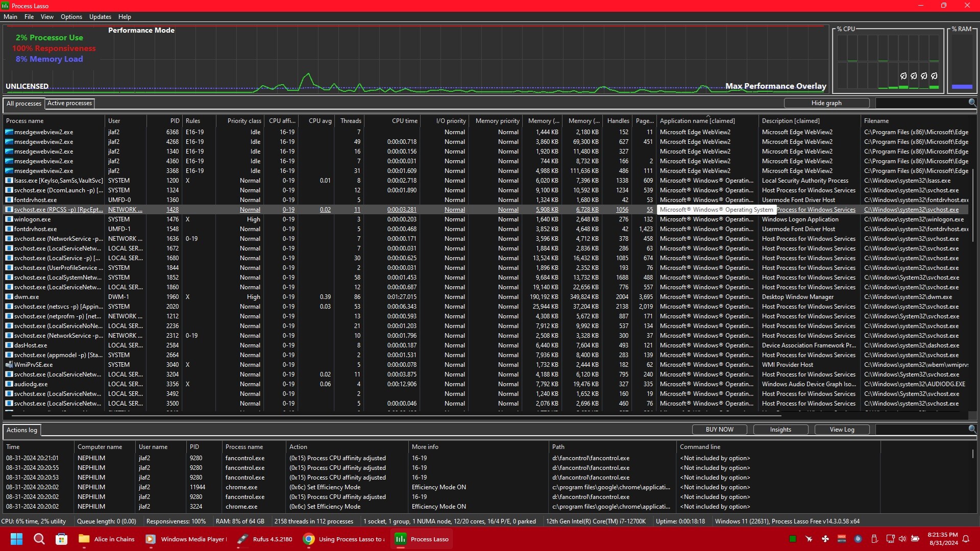This screenshot has width=980, height=551.
Task: Open the Help menu
Action: click(125, 17)
